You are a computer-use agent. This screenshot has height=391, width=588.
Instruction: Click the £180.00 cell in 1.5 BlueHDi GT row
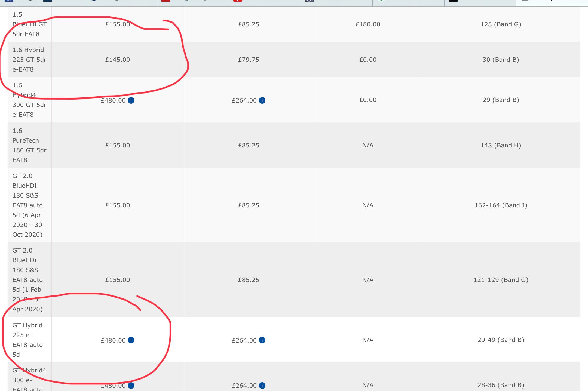[x=368, y=24]
